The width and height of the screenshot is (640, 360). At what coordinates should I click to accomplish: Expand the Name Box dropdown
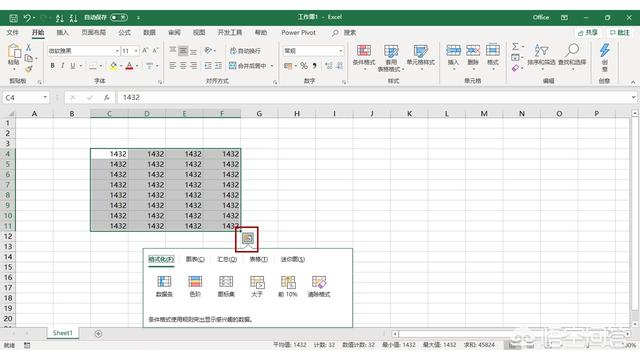[x=45, y=97]
